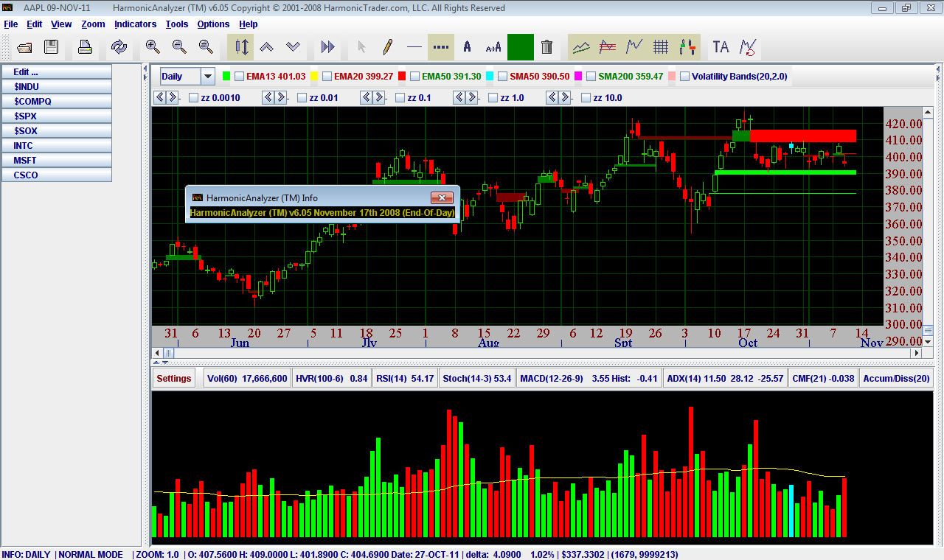
Task: Enable the SMA200 checkbox
Action: 591,76
